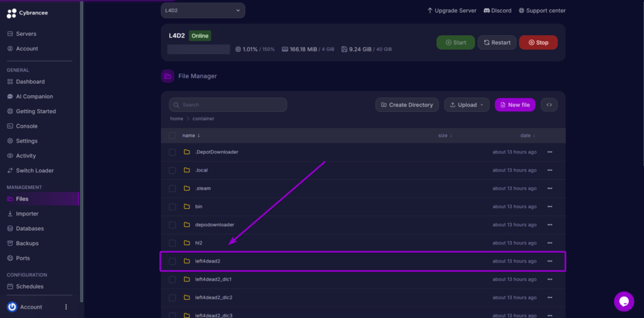Click folder icon of left4dead2 row
This screenshot has height=318, width=644.
187,261
